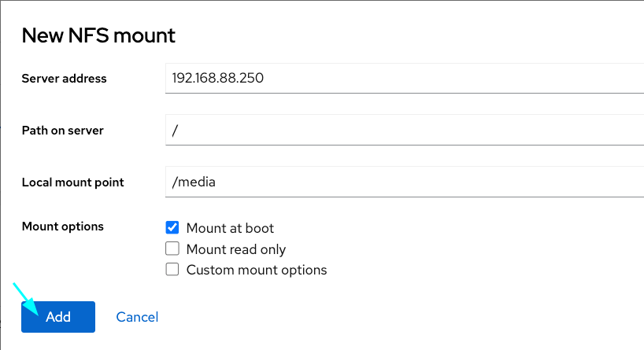The height and width of the screenshot is (350, 644).
Task: Click the "Path on server" field label
Action: pyautogui.click(x=62, y=131)
